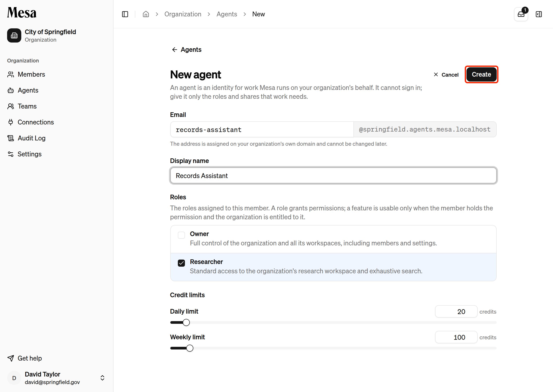Open Agents breadcrumb link
553x392 pixels.
(227, 14)
